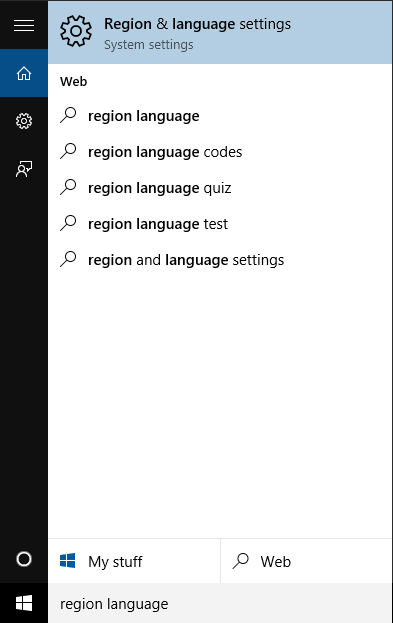Open Region & language settings result
The height and width of the screenshot is (623, 393).
[x=221, y=32]
